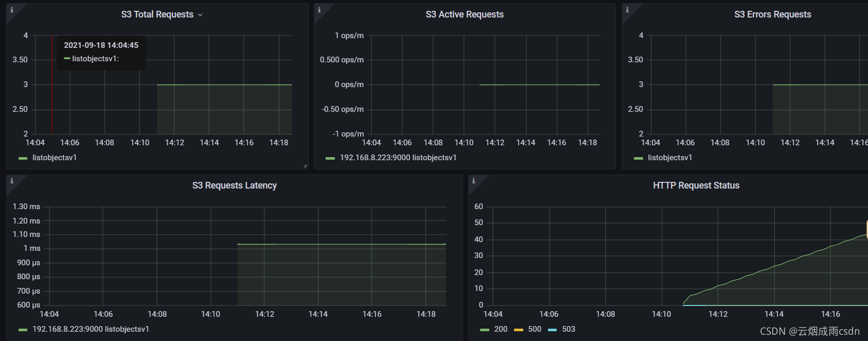
Task: Toggle the 200 status legend entry
Action: (x=501, y=329)
